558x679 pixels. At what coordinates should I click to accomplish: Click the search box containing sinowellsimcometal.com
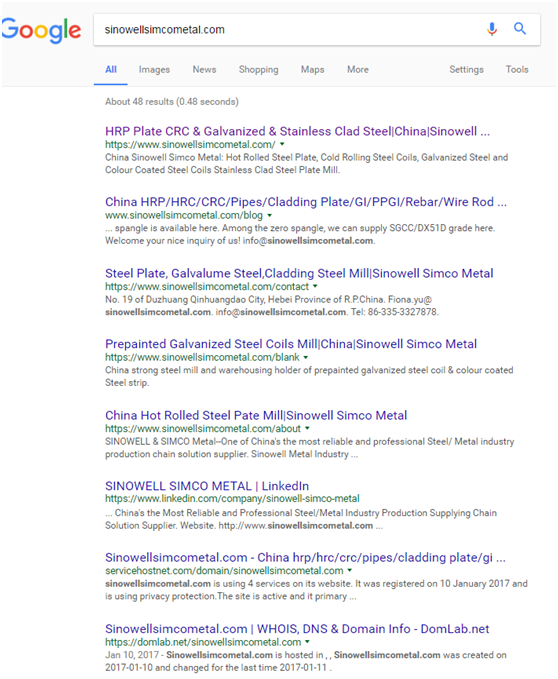pyautogui.click(x=316, y=29)
